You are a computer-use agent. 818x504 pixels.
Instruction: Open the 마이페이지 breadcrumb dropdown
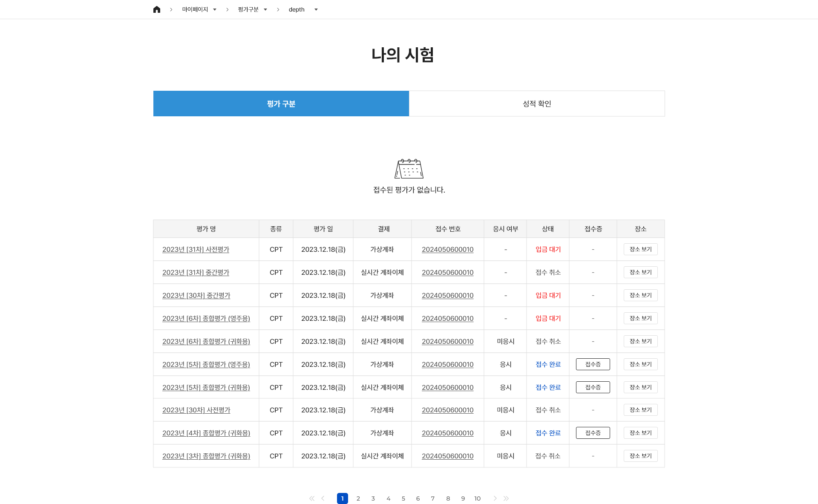pyautogui.click(x=199, y=9)
